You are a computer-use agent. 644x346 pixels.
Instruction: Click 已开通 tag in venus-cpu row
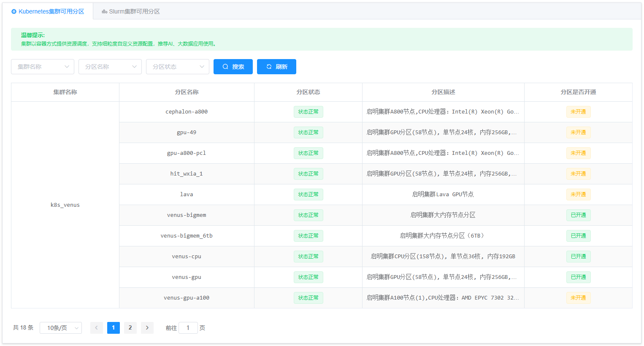[x=578, y=257]
